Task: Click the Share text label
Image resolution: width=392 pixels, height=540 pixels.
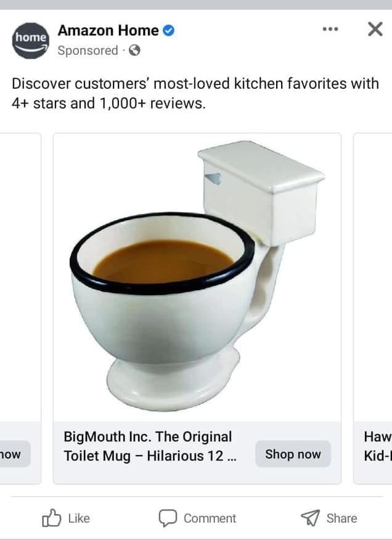Action: coord(341,518)
